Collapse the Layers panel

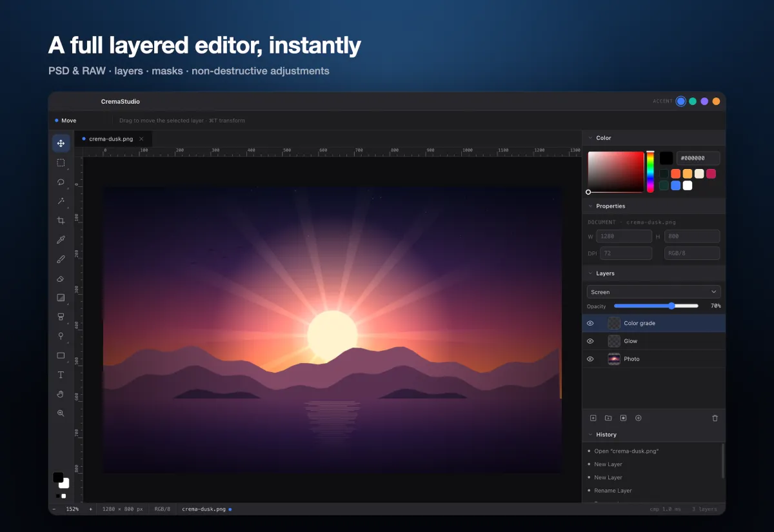tap(590, 273)
